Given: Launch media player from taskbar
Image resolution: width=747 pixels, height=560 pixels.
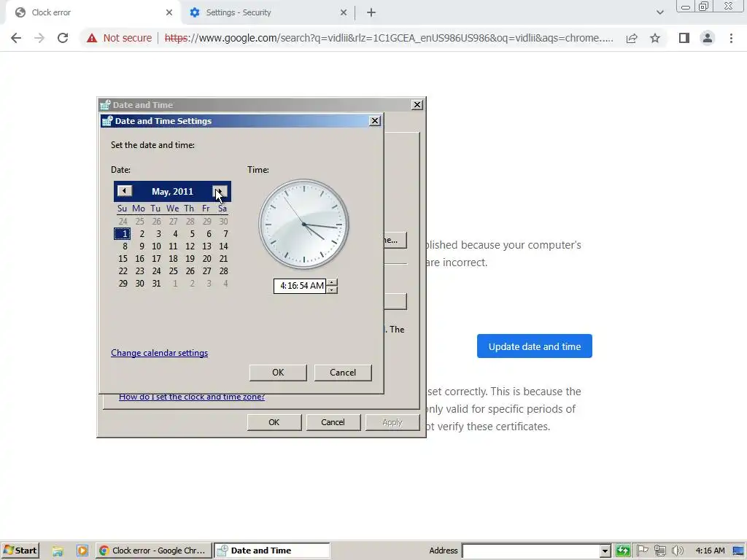Looking at the screenshot, I should 82,551.
